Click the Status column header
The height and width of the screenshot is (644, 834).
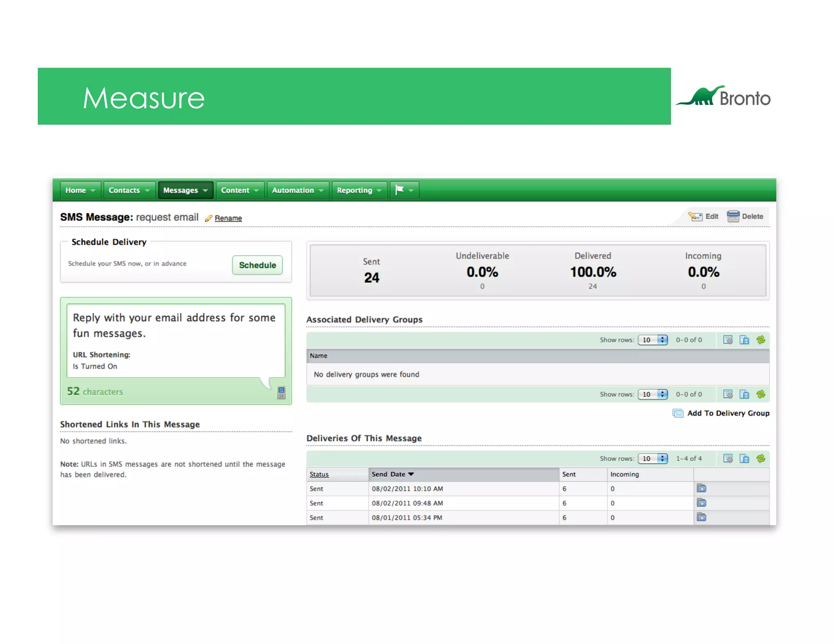(x=319, y=474)
